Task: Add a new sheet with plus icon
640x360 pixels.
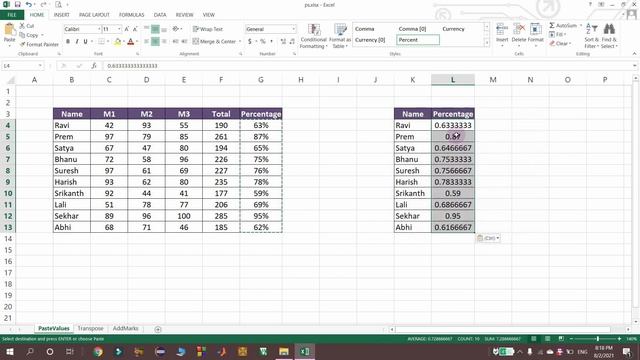Action: click(x=158, y=329)
